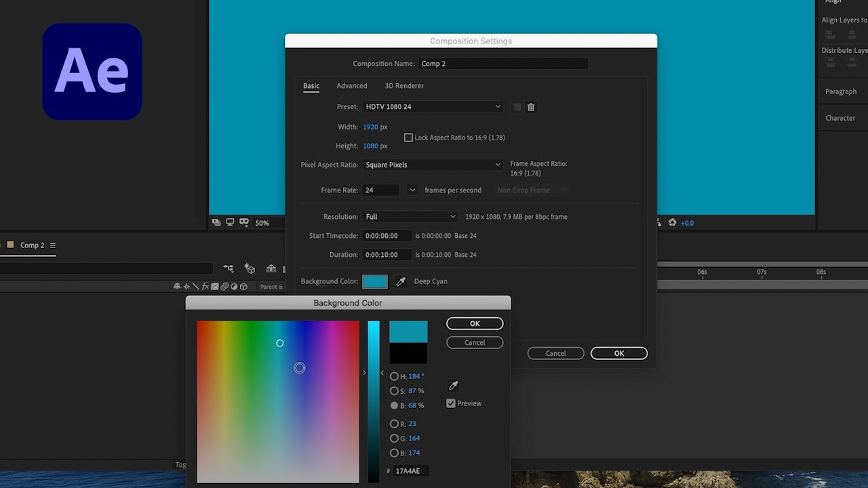868x488 pixels.
Task: Select the R red radio button
Action: point(394,424)
